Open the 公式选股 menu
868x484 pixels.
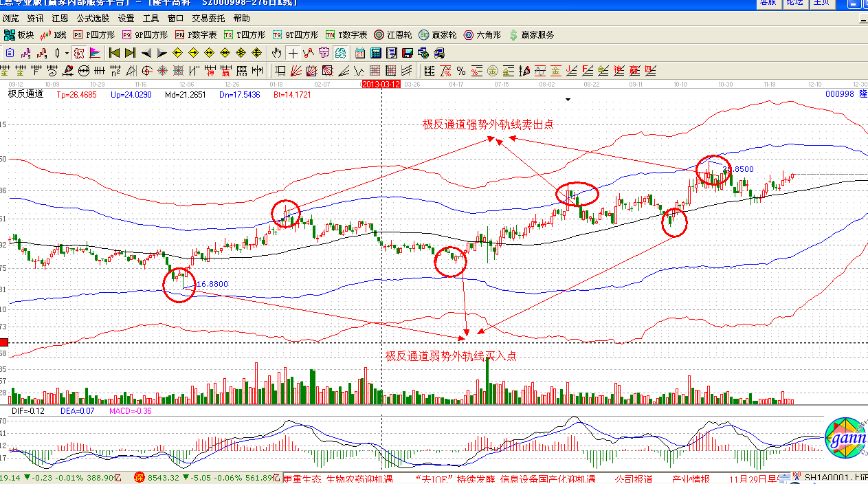tap(93, 19)
